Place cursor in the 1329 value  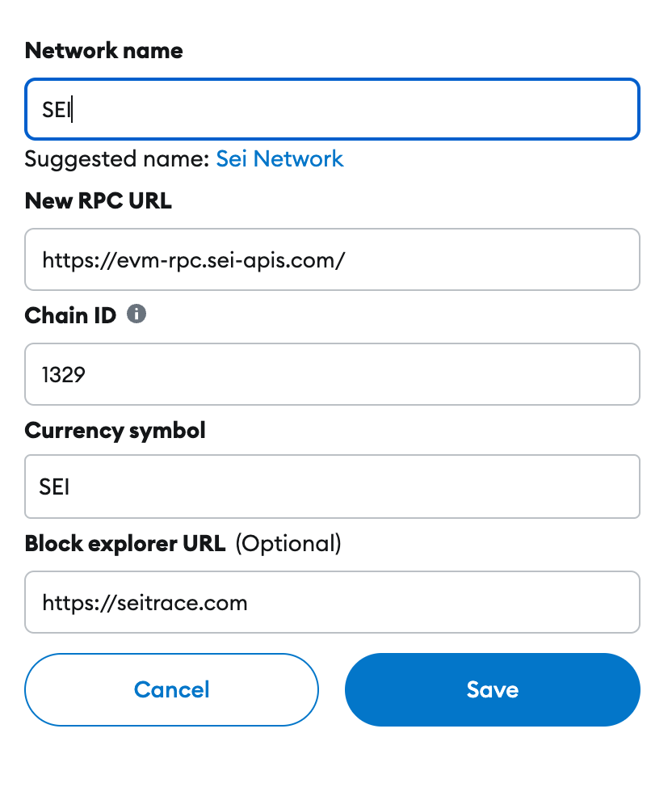64,375
